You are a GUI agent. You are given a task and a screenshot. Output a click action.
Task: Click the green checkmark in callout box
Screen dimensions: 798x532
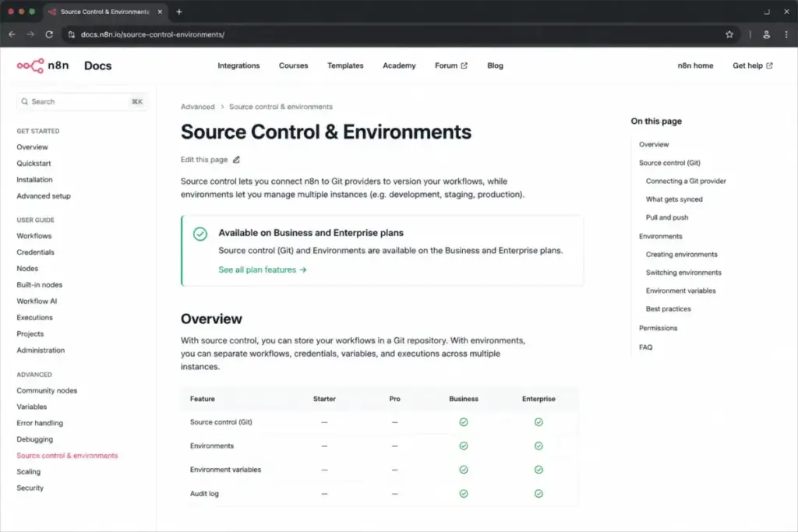click(x=200, y=234)
